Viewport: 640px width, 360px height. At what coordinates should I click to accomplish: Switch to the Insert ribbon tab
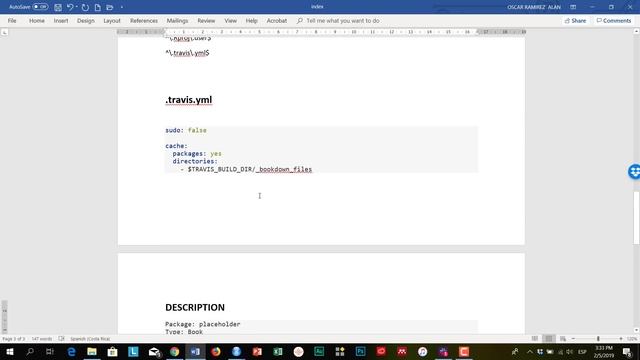point(61,20)
